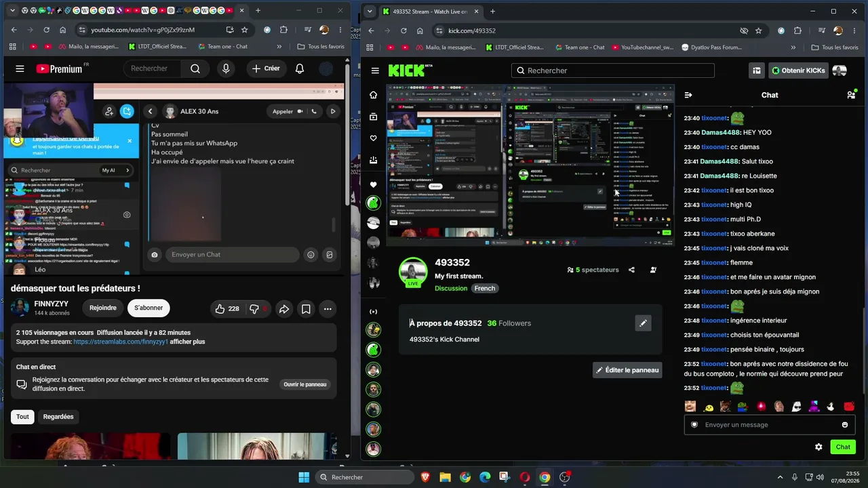
Task: Reload the kick.com page
Action: click(x=403, y=30)
